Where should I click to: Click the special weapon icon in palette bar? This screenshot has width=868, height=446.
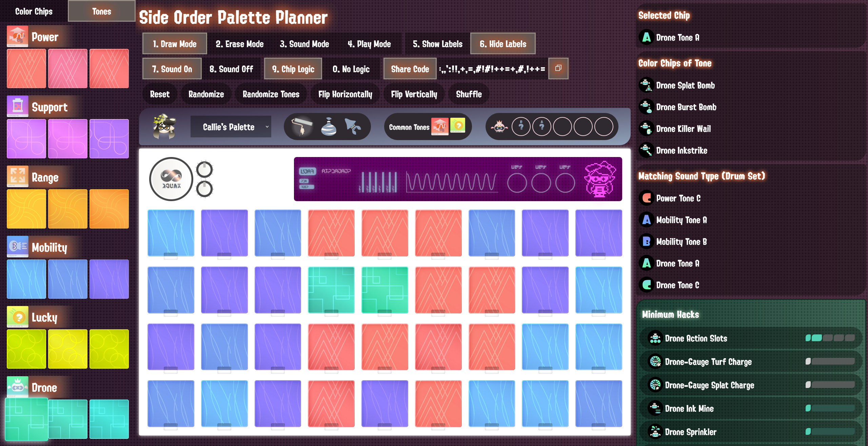tap(353, 127)
